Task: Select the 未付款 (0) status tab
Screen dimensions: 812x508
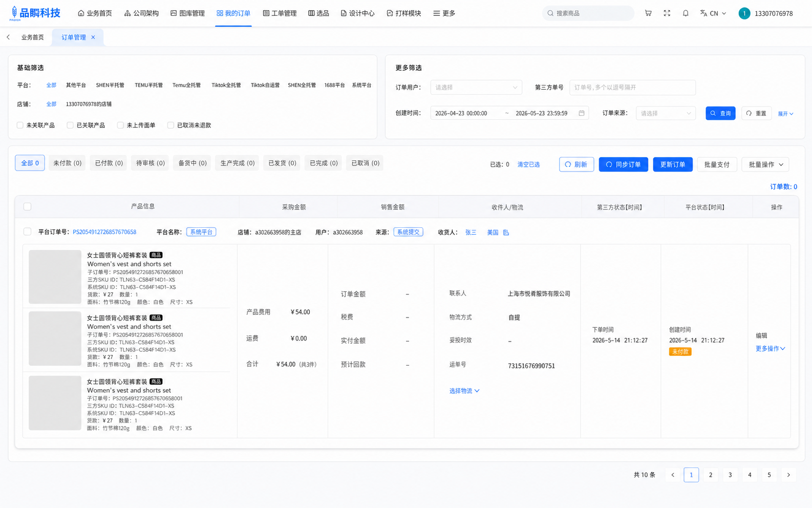Action: [x=67, y=163]
